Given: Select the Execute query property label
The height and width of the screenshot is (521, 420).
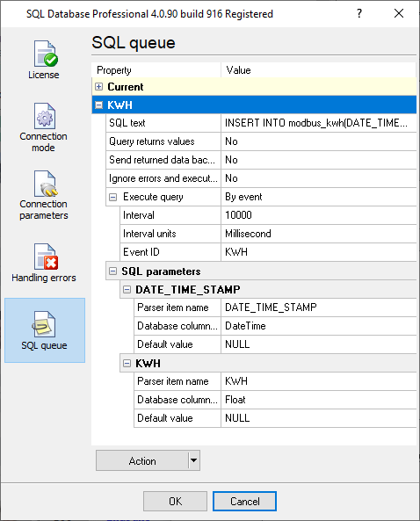Looking at the screenshot, I should (x=153, y=197).
